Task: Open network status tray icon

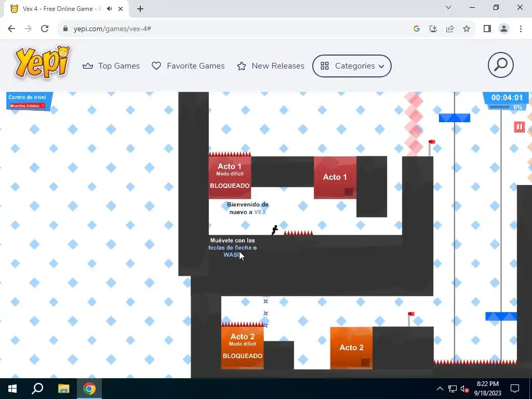Action: click(453, 389)
